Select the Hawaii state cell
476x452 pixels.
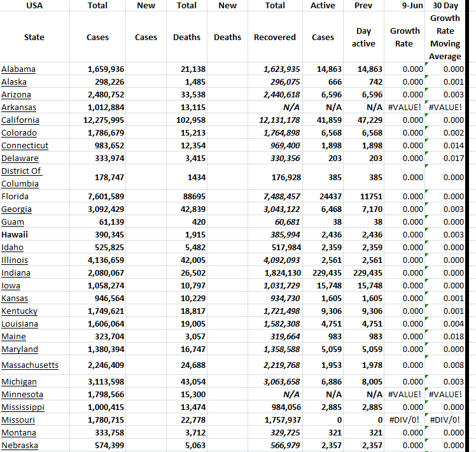click(x=15, y=234)
